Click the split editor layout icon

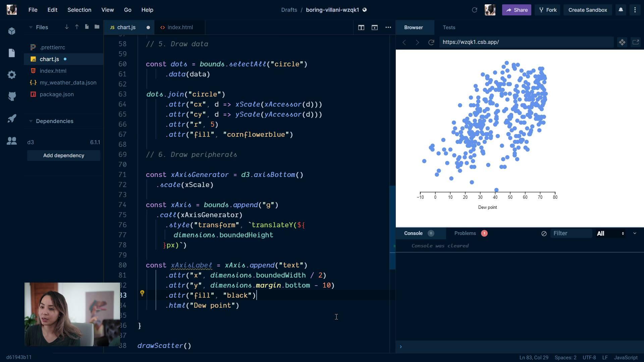point(361,27)
